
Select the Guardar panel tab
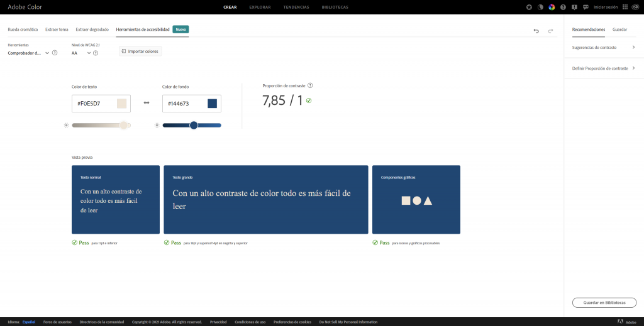[x=619, y=30]
